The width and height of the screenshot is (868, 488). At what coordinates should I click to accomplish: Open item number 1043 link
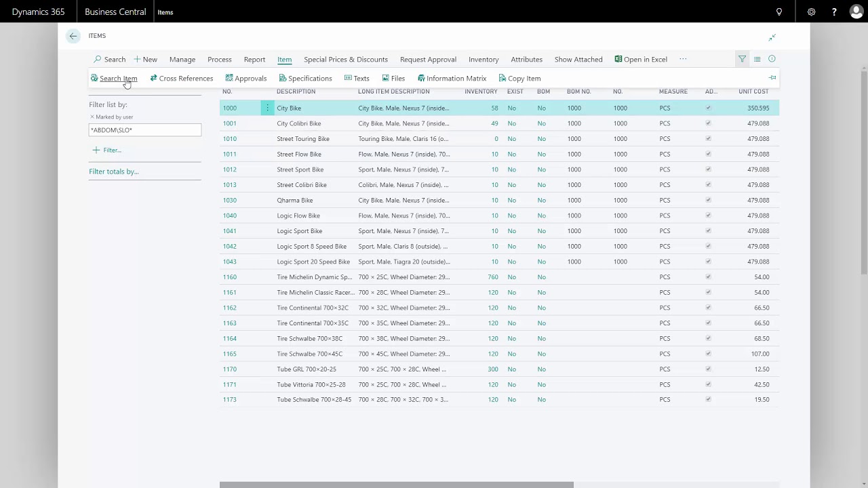pyautogui.click(x=230, y=262)
